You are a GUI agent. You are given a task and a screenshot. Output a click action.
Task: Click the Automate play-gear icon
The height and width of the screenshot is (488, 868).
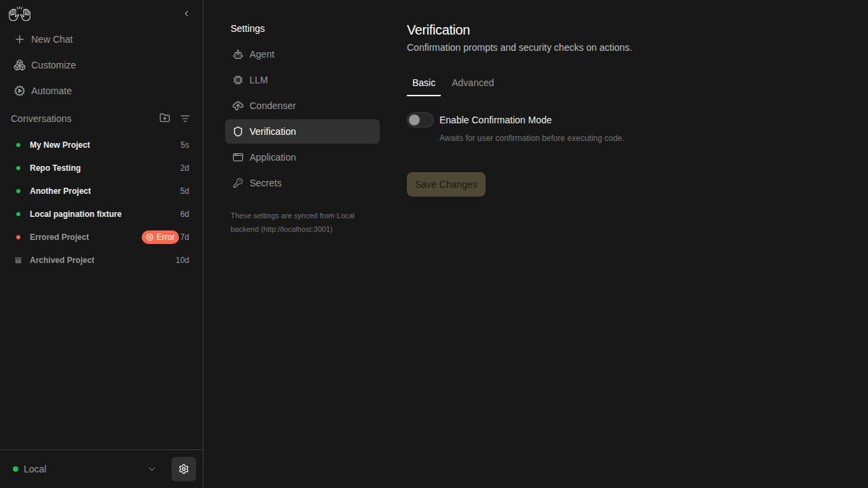[20, 91]
